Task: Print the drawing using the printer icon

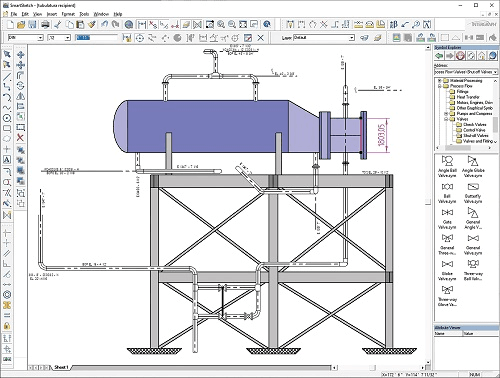Action: tap(45, 24)
